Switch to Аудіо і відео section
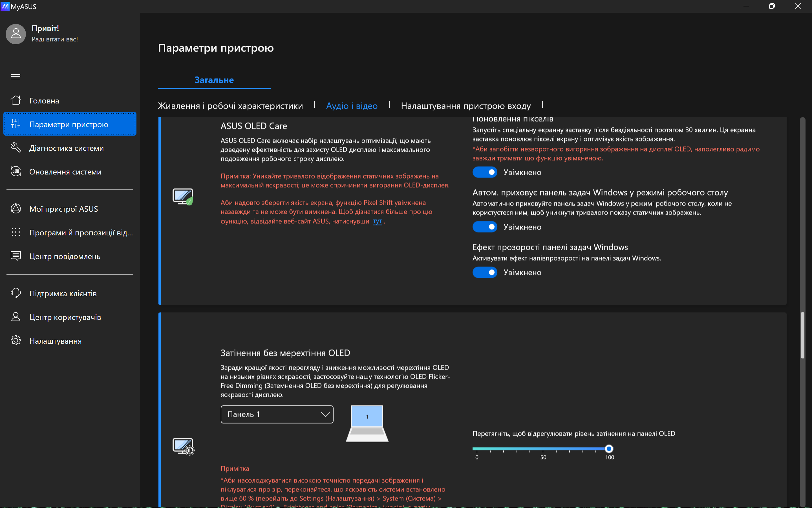 (352, 106)
